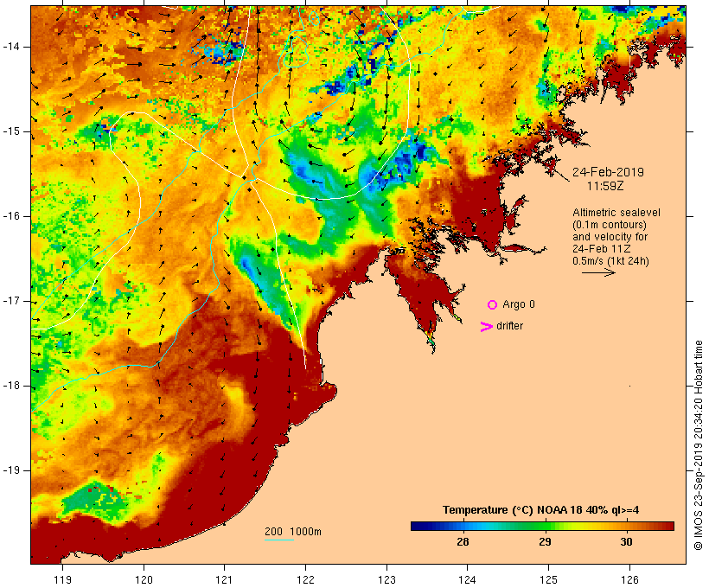Click the latitude axis label -19
The height and width of the screenshot is (588, 709).
[10, 470]
